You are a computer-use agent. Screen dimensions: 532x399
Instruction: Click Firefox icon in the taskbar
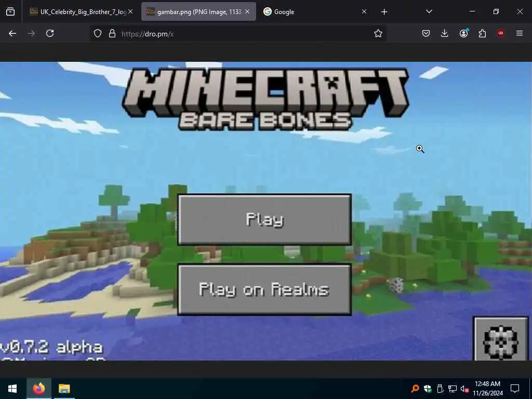tap(39, 389)
